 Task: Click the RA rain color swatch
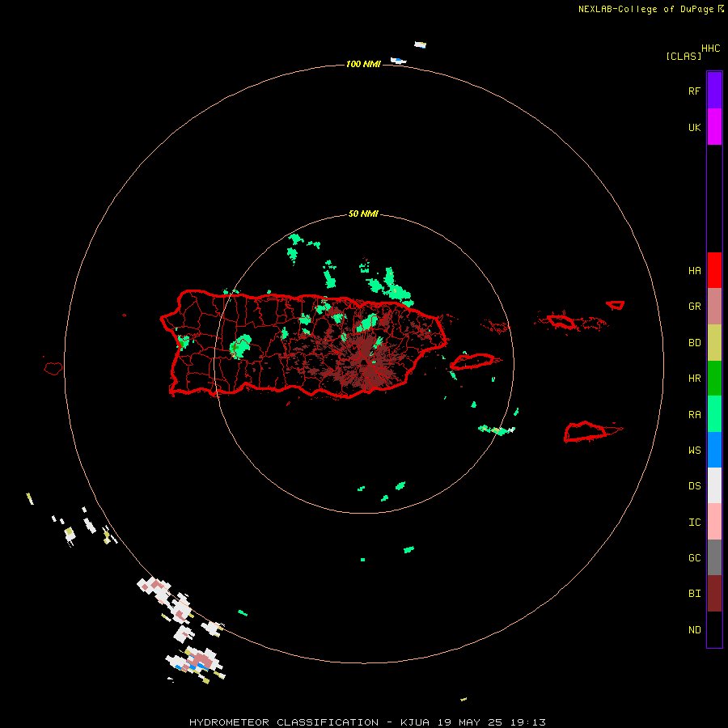[x=714, y=414]
